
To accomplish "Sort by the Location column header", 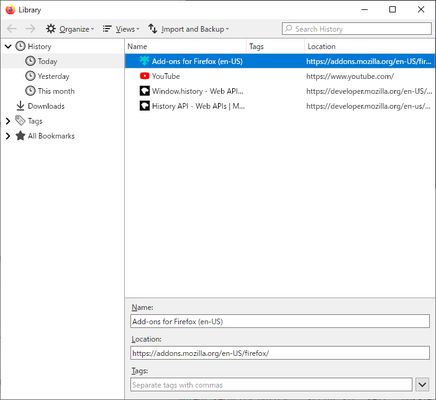I will coord(369,46).
